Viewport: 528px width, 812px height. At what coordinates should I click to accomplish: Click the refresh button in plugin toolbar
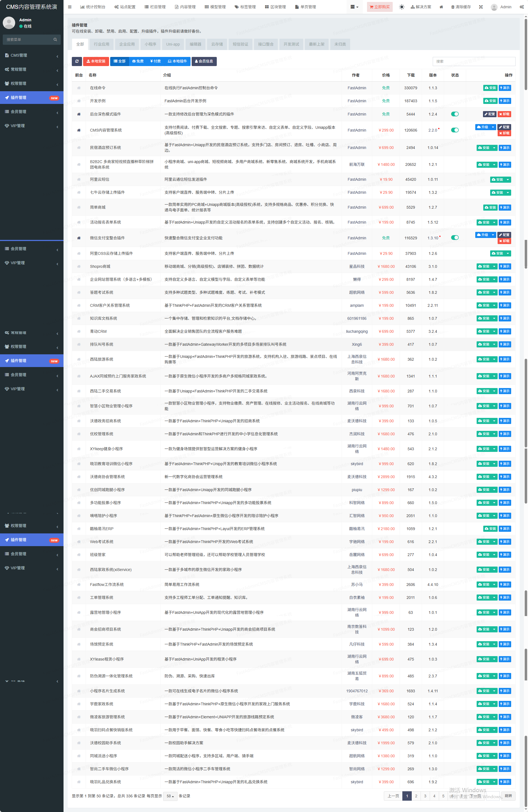tap(77, 61)
